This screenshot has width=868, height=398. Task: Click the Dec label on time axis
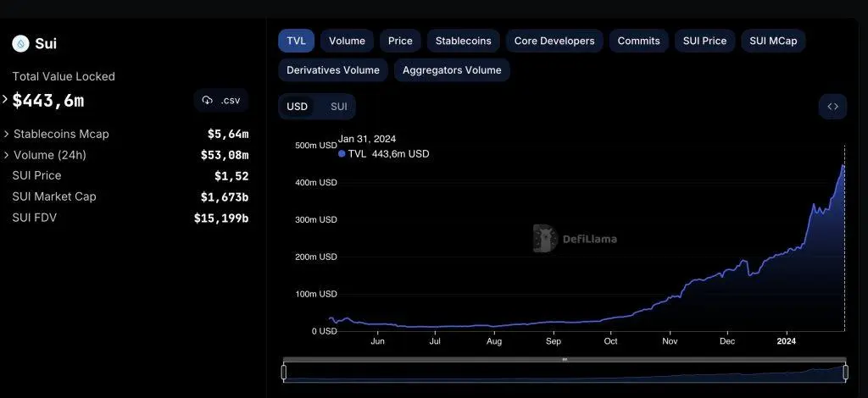click(x=727, y=341)
